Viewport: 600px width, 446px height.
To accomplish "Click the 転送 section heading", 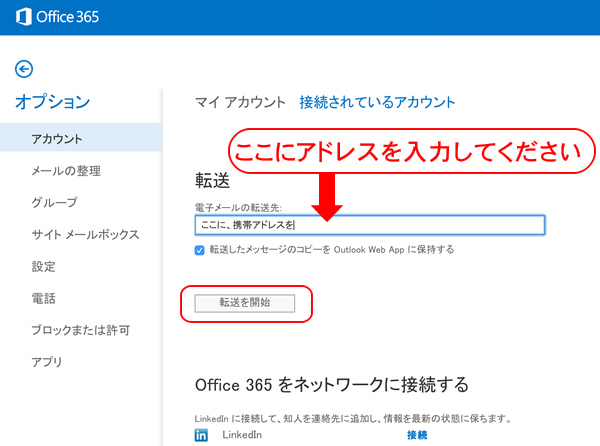I will tap(212, 180).
